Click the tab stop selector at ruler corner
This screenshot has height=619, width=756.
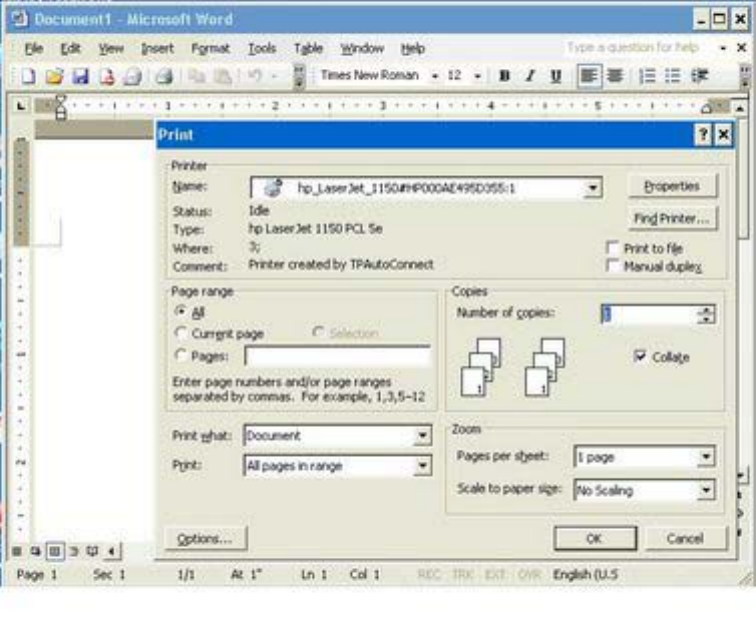[21, 105]
